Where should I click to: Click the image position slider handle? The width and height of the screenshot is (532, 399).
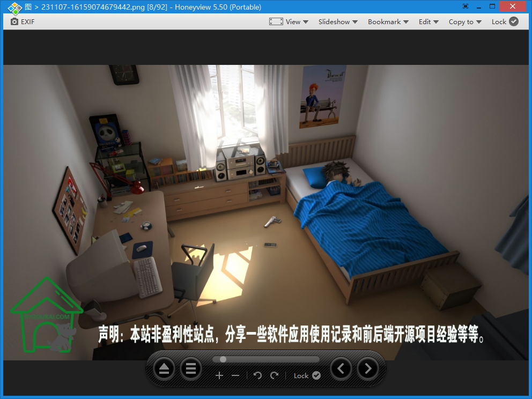(x=223, y=359)
